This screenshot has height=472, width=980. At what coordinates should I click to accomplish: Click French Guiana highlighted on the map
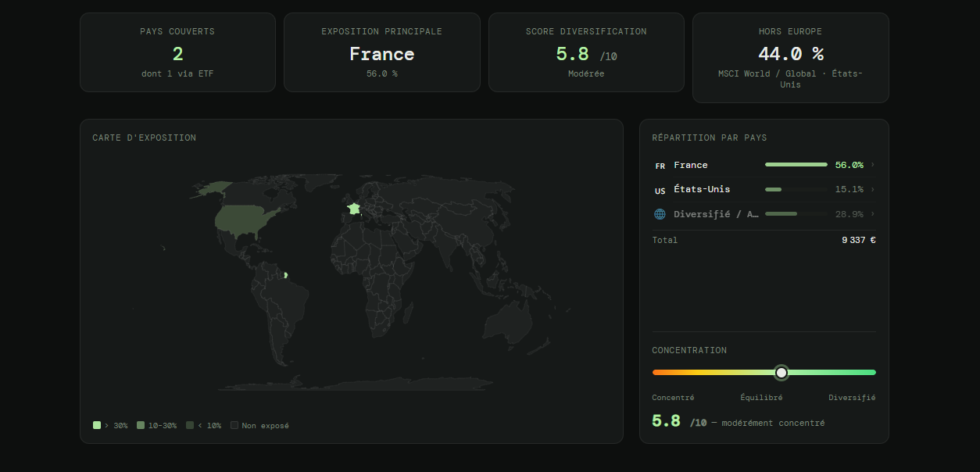[286, 275]
